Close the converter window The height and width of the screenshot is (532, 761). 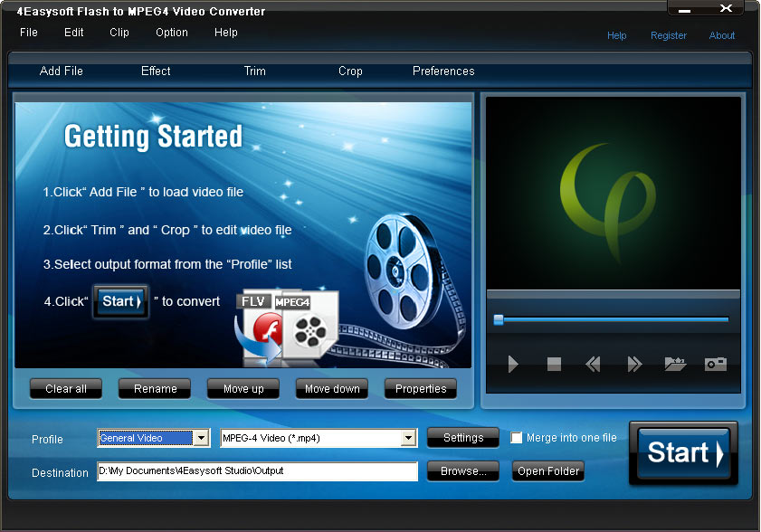click(x=726, y=8)
